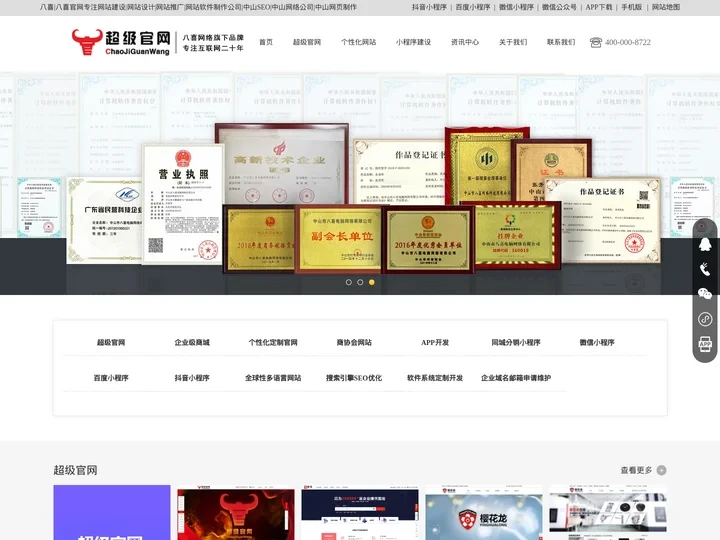Click 抖音小程序 in service grid
The width and height of the screenshot is (720, 540).
point(192,378)
